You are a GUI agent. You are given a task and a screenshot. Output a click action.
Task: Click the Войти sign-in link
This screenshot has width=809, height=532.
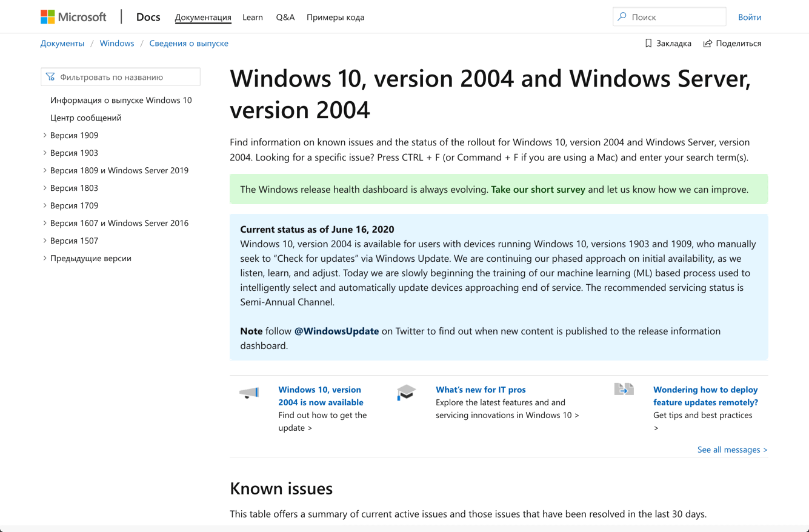[x=750, y=17]
